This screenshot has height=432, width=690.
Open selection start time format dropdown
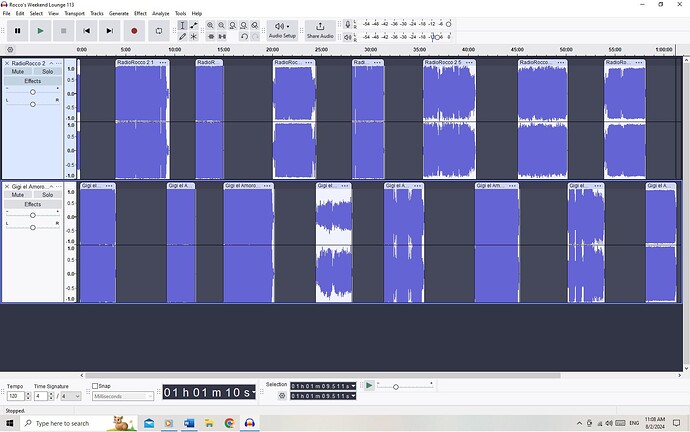pos(353,386)
